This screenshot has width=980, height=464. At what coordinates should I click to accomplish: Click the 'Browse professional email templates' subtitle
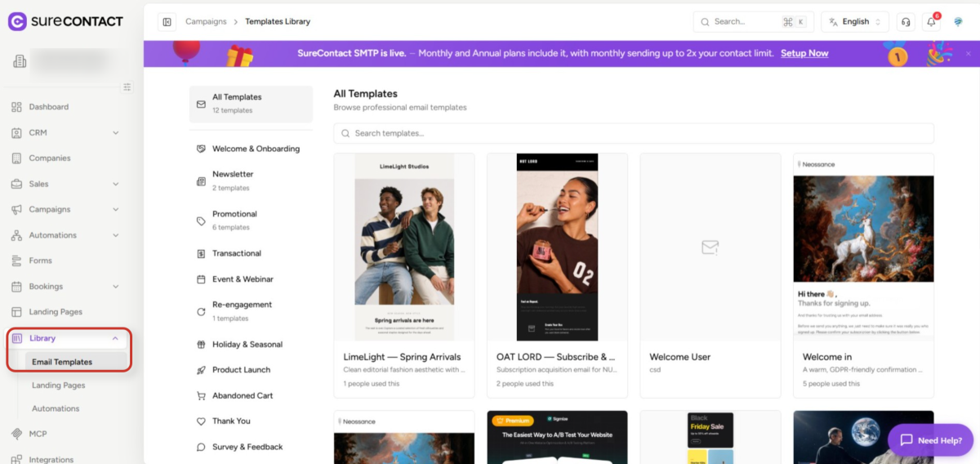(400, 108)
